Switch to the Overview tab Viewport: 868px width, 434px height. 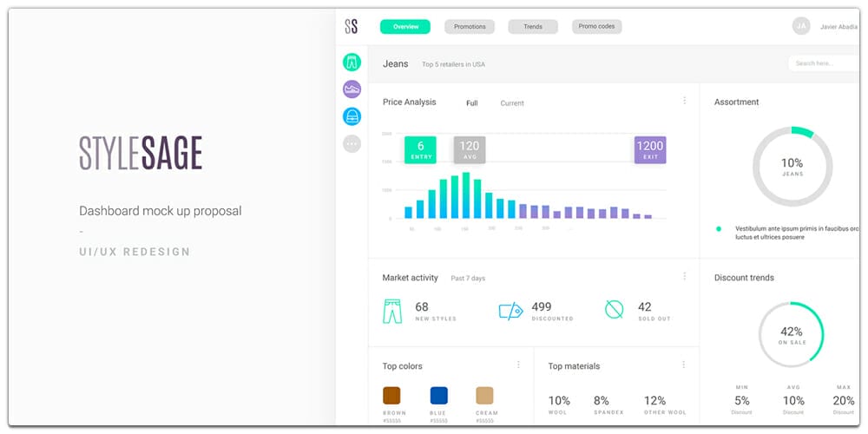[x=405, y=27]
